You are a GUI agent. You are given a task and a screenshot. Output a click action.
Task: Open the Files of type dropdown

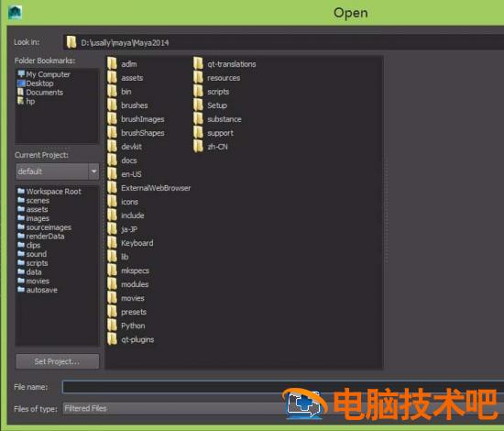(x=283, y=408)
